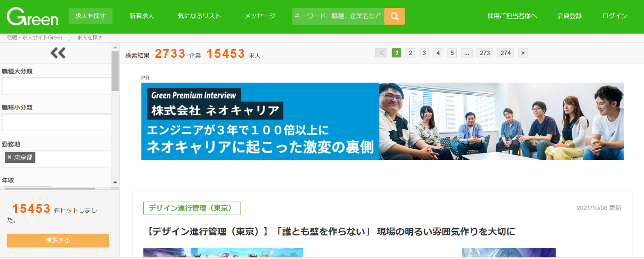Go to results page 2
Image resolution: width=644 pixels, height=259 pixels.
point(410,53)
